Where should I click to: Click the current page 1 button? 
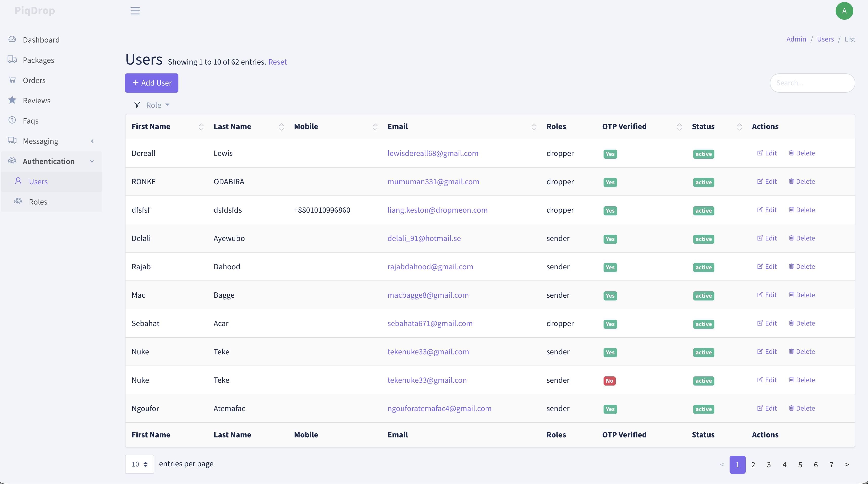coord(737,465)
